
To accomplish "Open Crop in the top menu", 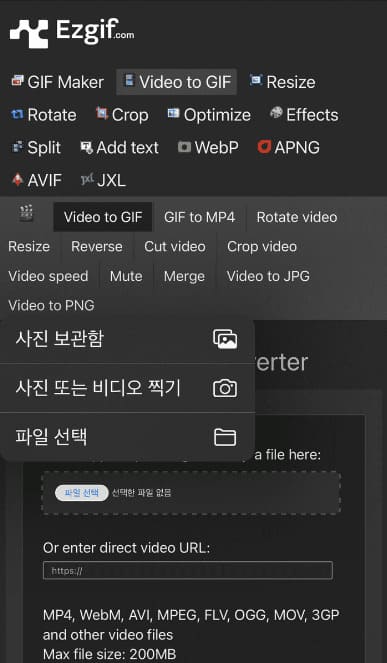I will (x=122, y=115).
